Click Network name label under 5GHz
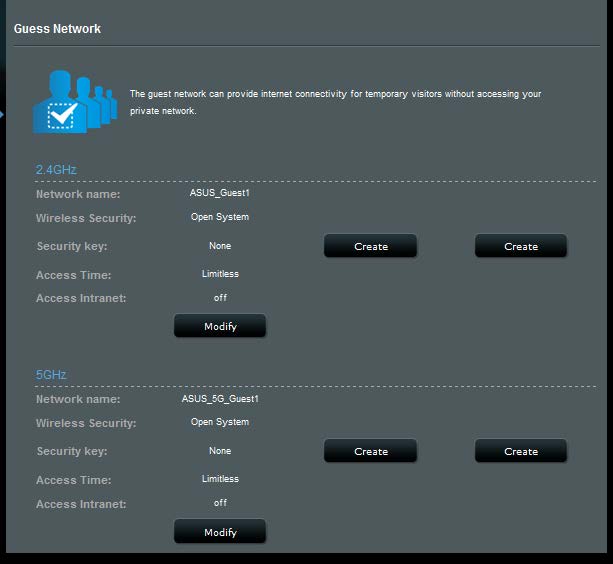Viewport: 613px width, 564px height. coord(78,399)
